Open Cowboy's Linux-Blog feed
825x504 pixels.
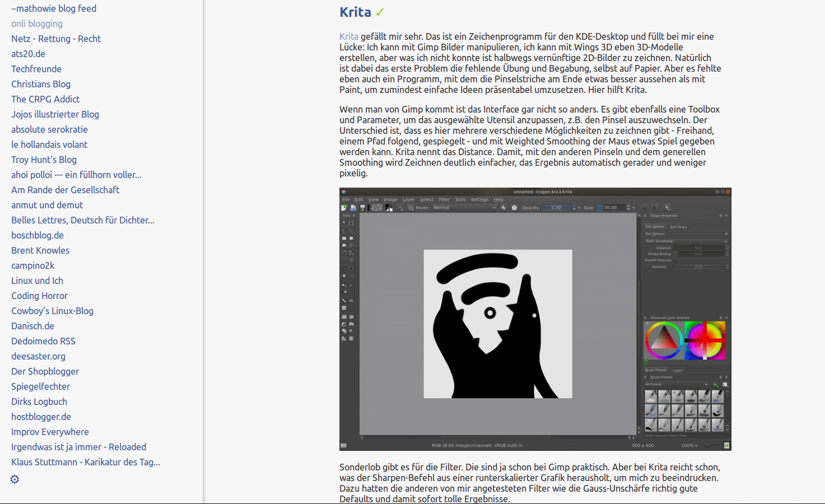pos(52,311)
